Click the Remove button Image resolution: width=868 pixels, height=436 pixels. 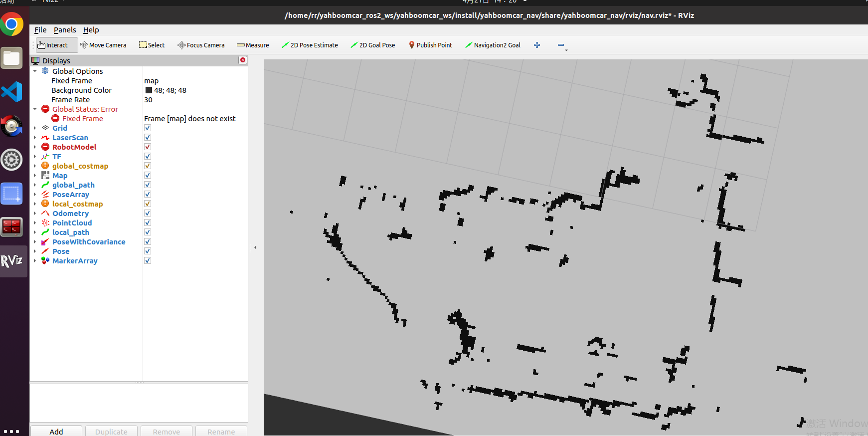(167, 431)
